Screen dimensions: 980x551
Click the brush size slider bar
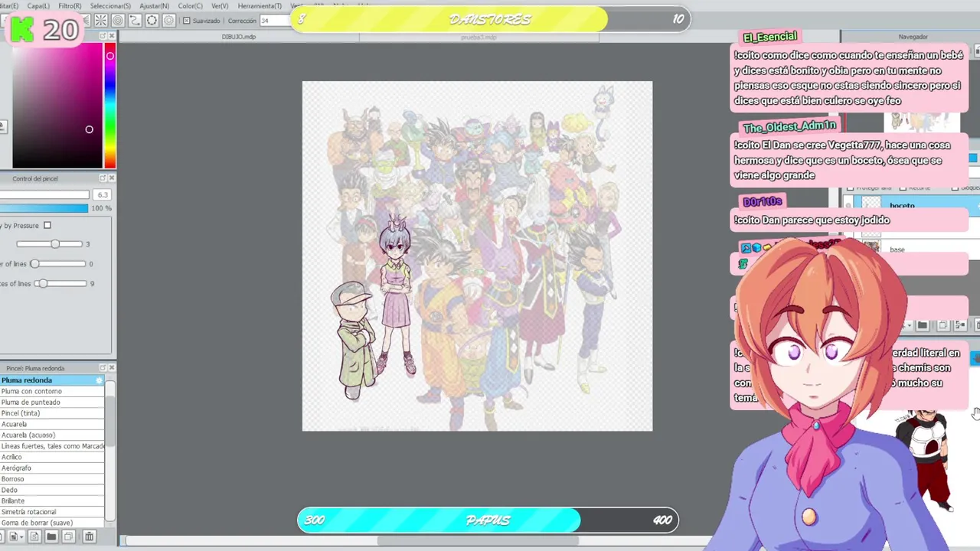pyautogui.click(x=44, y=195)
